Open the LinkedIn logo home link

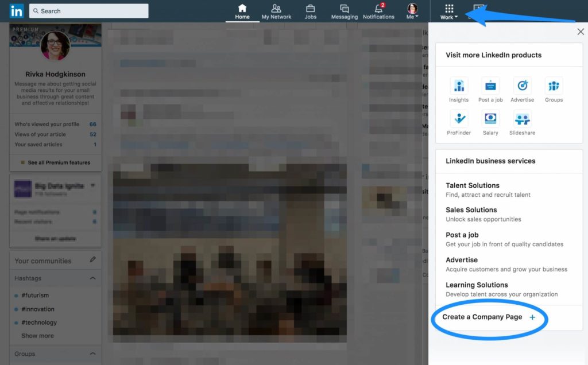click(17, 11)
